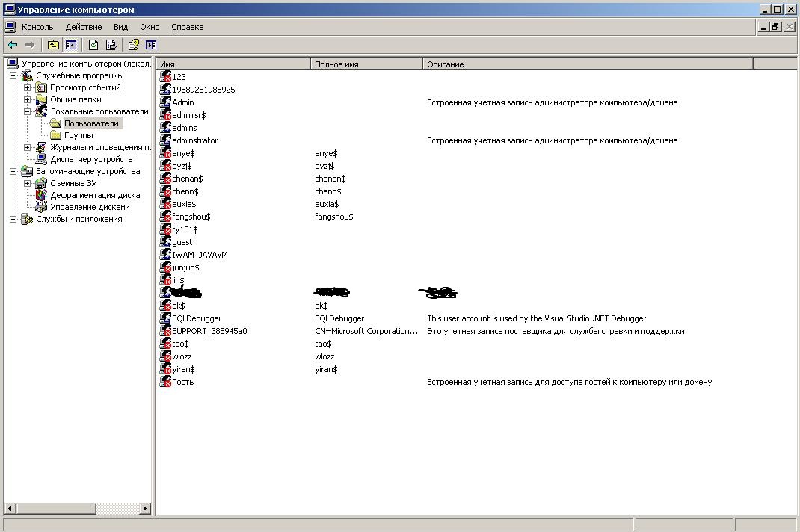This screenshot has width=800, height=532.
Task: Open Дефрагментация диска in the tree
Action: (x=95, y=195)
